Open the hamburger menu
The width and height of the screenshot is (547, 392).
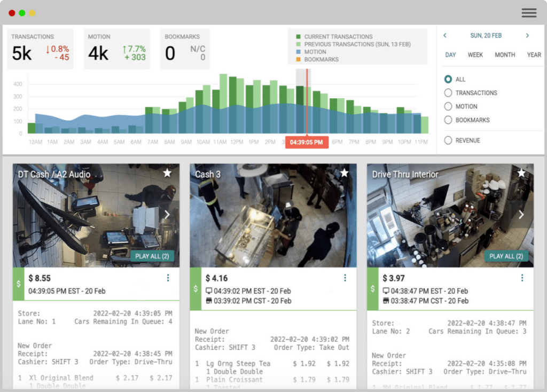pos(529,13)
